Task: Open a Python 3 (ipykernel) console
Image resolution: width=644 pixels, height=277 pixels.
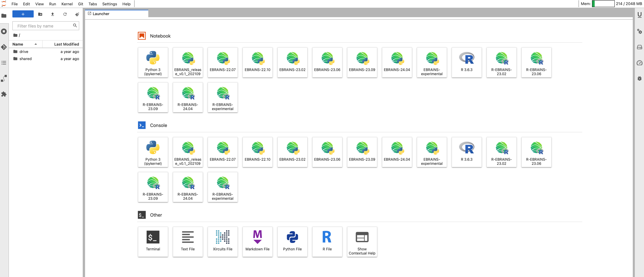Action: 153,152
